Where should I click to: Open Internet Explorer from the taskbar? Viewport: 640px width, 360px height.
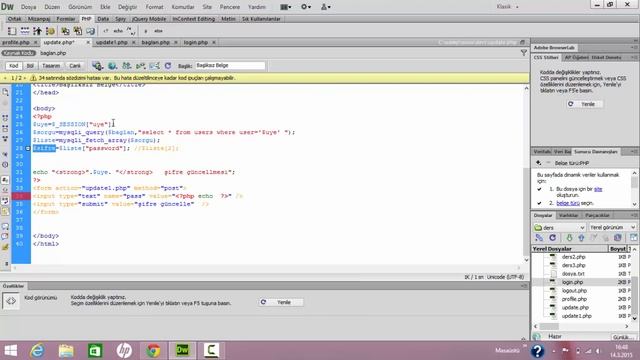point(37,351)
